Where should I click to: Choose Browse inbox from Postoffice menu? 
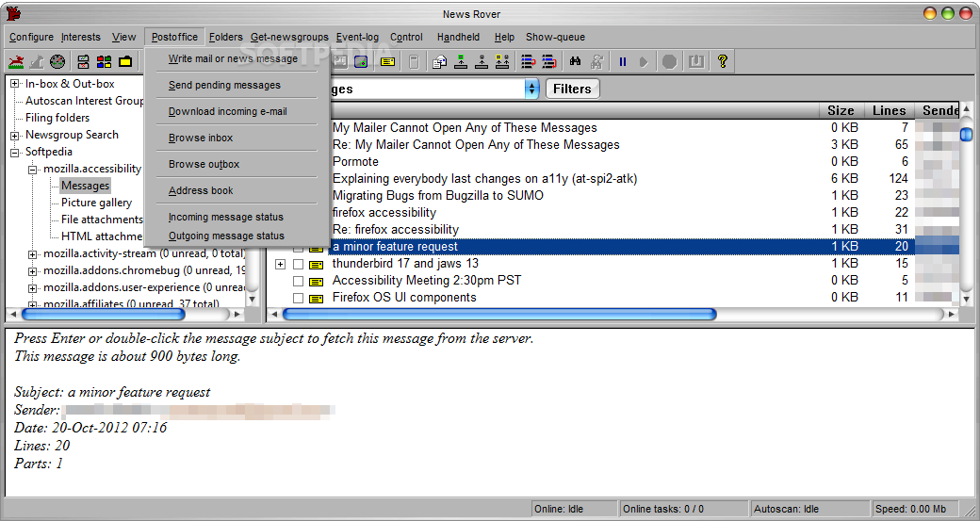point(200,138)
